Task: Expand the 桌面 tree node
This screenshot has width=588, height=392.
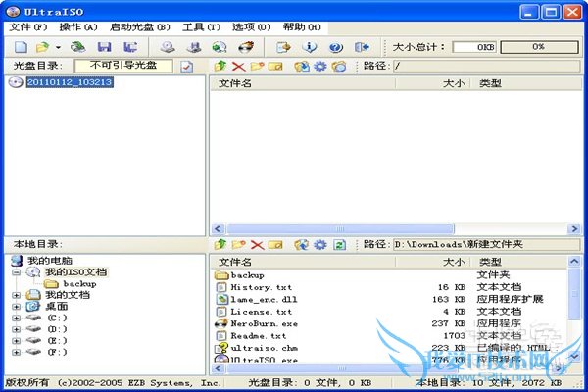Action: click(x=16, y=307)
